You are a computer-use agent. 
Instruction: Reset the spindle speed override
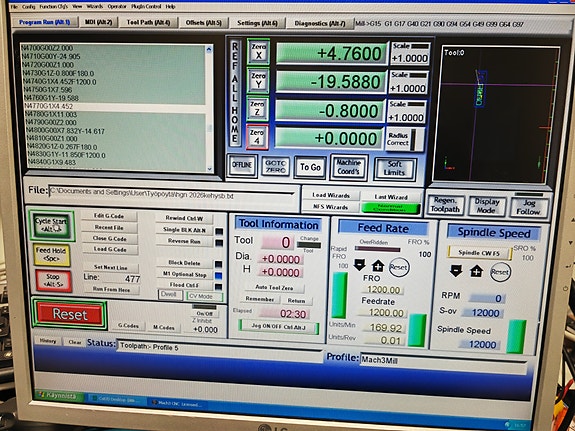[500, 272]
